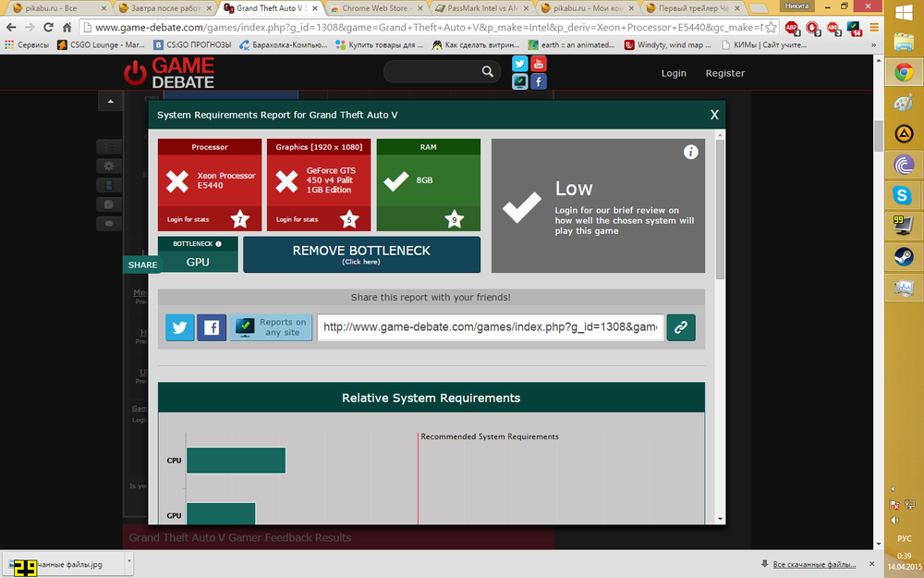The width and height of the screenshot is (924, 578).
Task: Open the info icon on Low rating panel
Action: (x=690, y=153)
